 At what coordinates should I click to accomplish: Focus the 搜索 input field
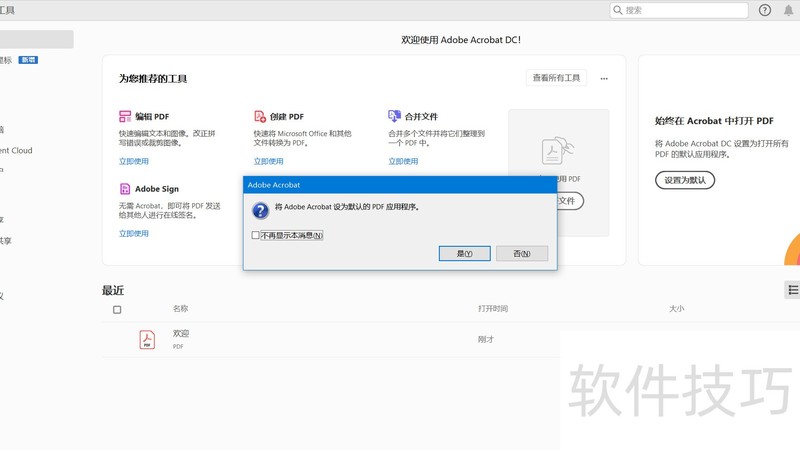679,10
